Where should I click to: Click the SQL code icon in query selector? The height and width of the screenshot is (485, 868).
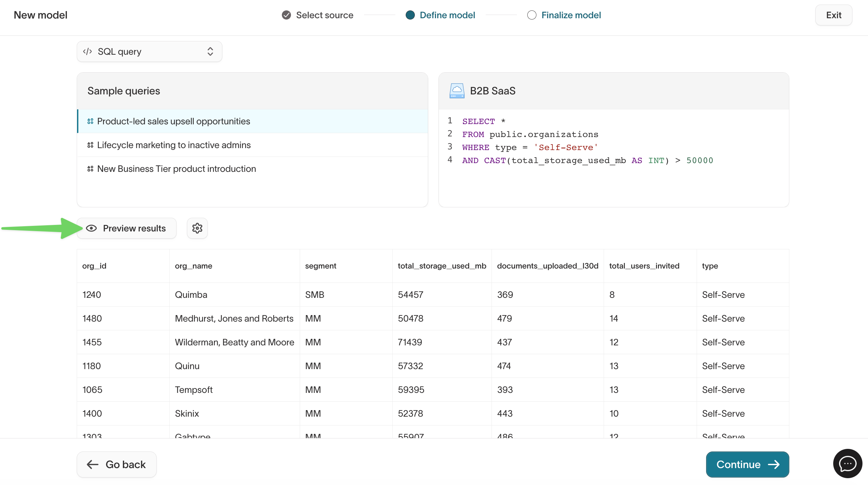click(87, 51)
